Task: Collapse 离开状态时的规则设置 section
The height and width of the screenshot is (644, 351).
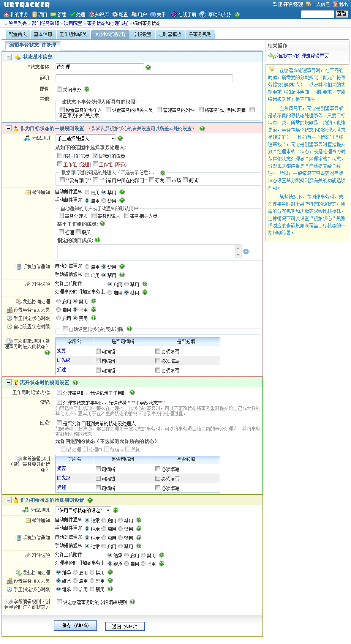Action: 9,383
